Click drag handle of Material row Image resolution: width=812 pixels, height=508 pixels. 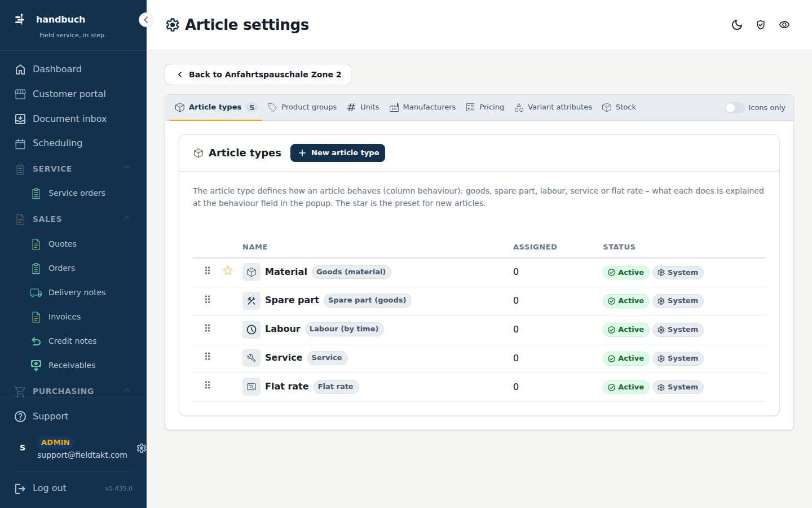(x=208, y=271)
